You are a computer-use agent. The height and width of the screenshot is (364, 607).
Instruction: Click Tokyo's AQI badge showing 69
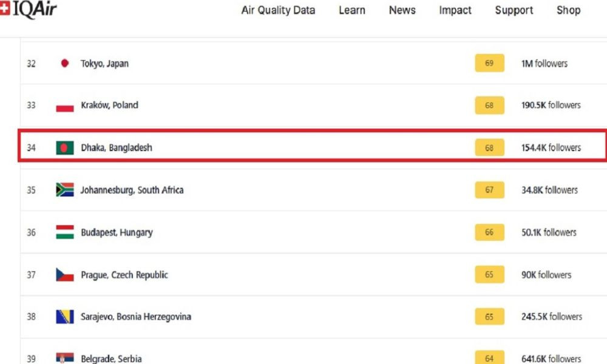(x=489, y=63)
